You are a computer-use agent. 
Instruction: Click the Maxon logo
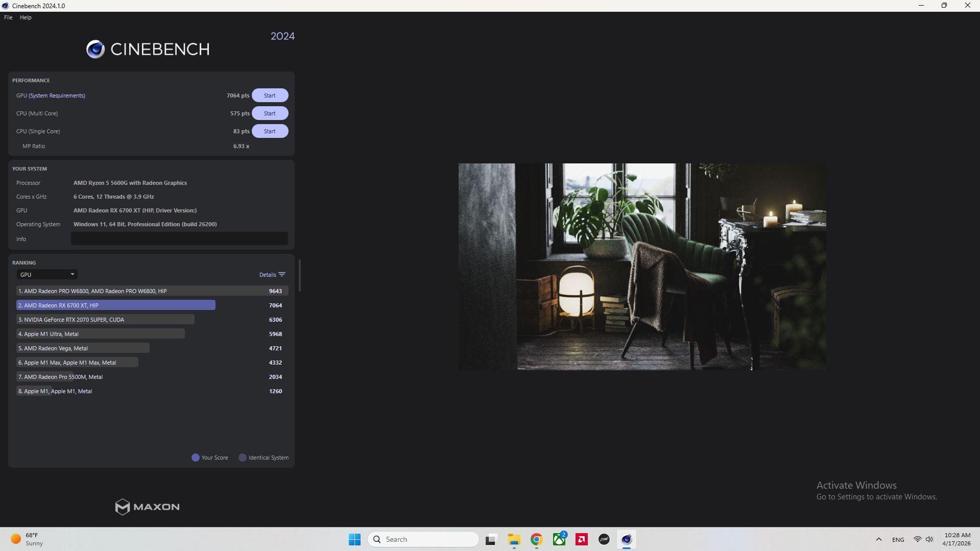pyautogui.click(x=147, y=507)
